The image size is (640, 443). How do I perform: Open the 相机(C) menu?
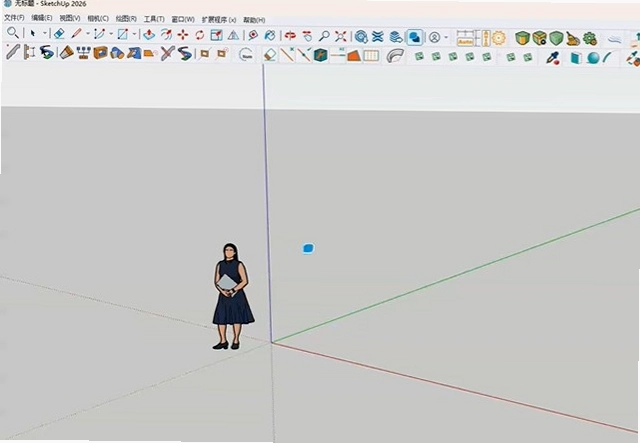coord(98,18)
